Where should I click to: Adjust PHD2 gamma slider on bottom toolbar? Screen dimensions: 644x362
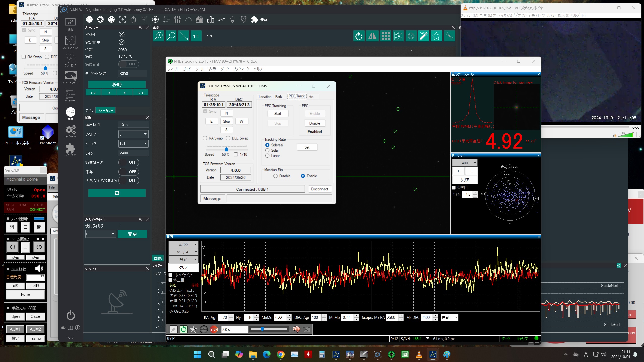click(x=269, y=329)
